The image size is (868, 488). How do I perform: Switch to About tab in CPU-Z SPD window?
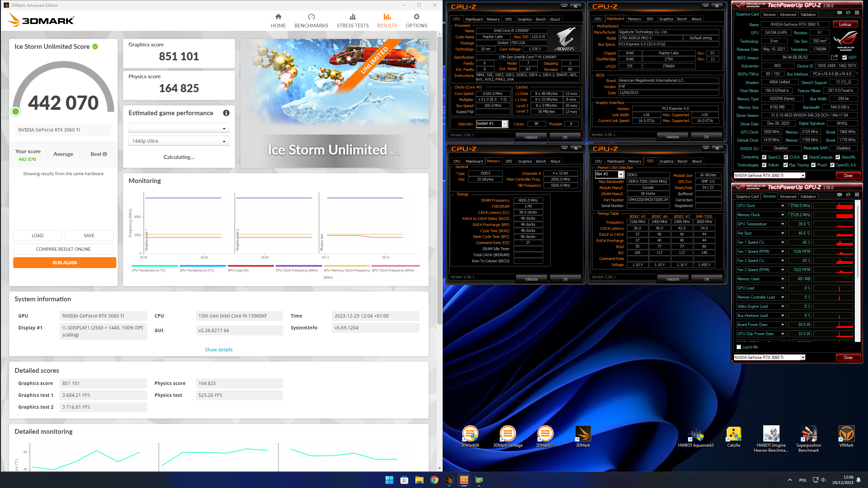(696, 161)
